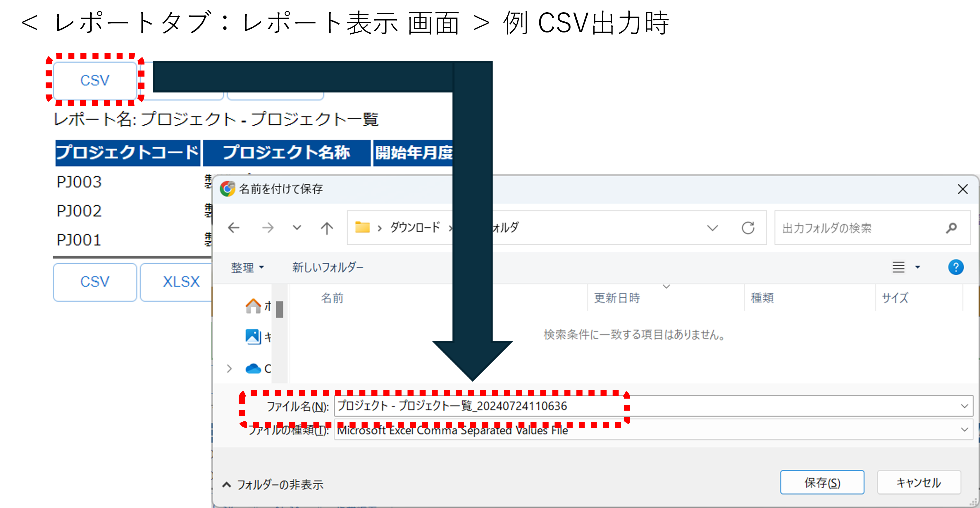This screenshot has height=508, width=980.
Task: Open help with question mark icon
Action: coord(956,267)
